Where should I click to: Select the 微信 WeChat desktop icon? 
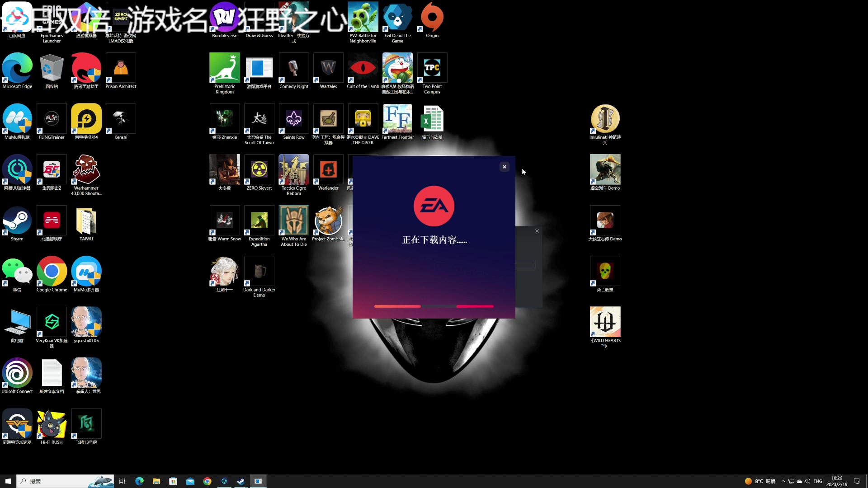17,274
